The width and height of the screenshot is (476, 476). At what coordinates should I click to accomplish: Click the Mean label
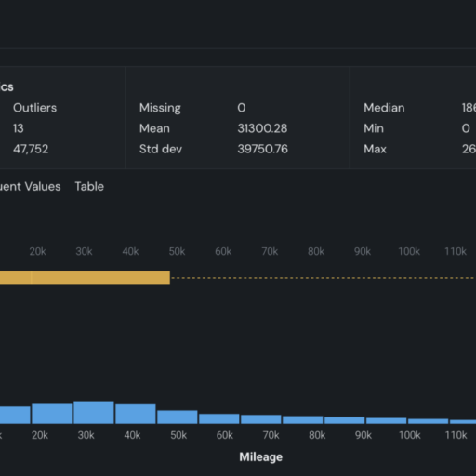[x=154, y=128]
